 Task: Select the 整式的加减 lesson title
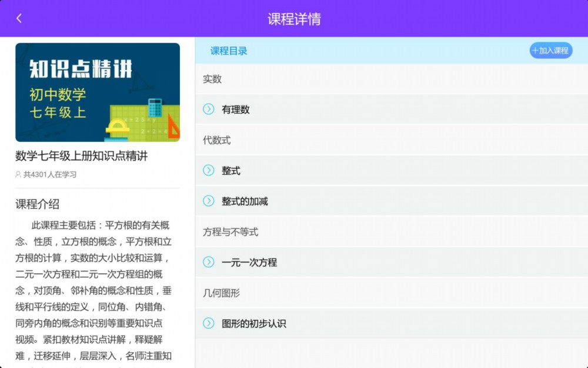coord(245,201)
